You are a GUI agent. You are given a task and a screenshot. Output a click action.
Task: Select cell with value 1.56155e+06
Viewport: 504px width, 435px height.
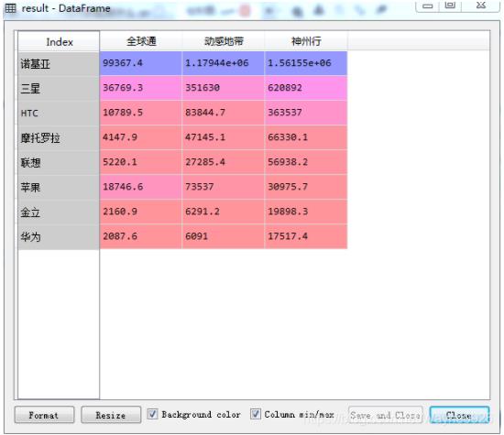click(x=306, y=63)
